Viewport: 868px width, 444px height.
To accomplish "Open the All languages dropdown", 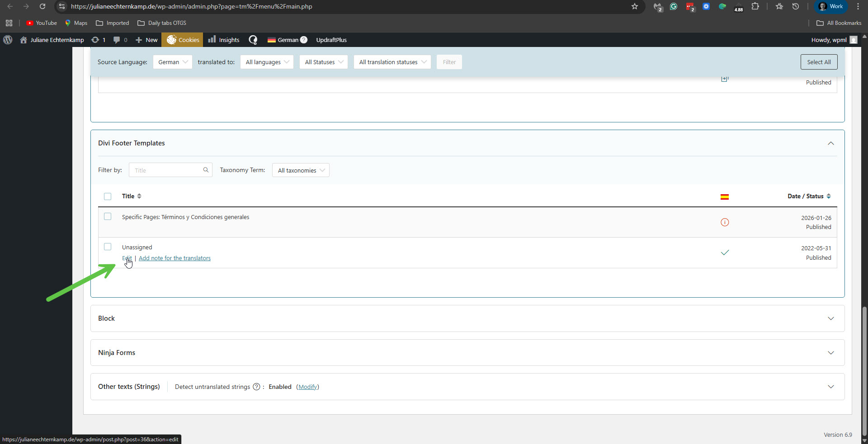I will pyautogui.click(x=267, y=62).
